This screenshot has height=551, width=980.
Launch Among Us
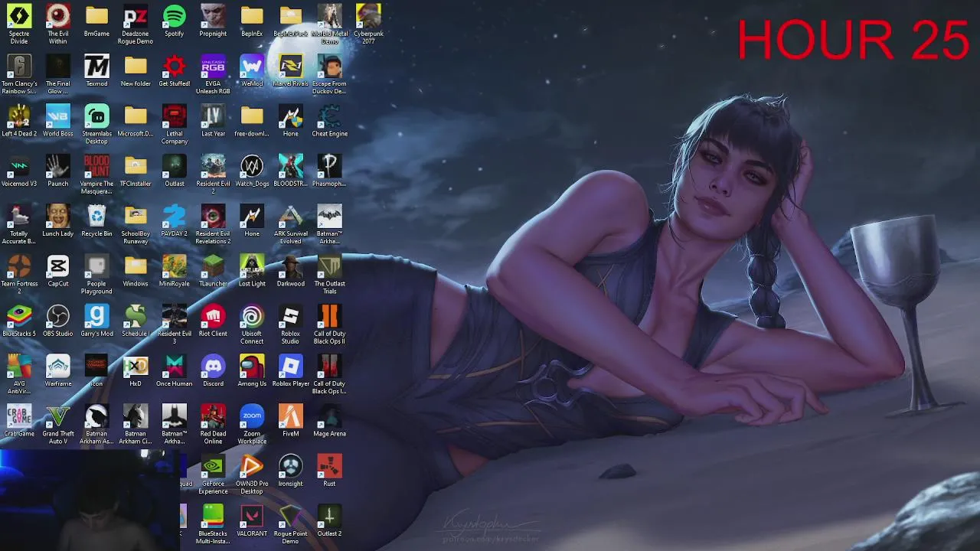(x=252, y=367)
